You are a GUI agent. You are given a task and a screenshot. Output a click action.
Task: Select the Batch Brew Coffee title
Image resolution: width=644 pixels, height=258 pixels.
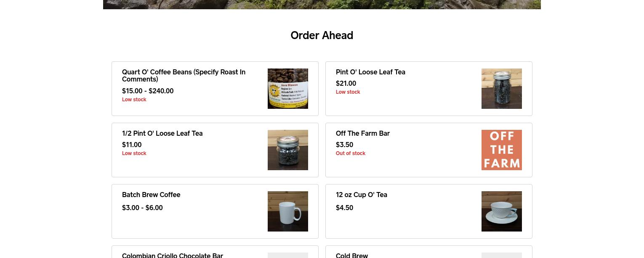[151, 195]
